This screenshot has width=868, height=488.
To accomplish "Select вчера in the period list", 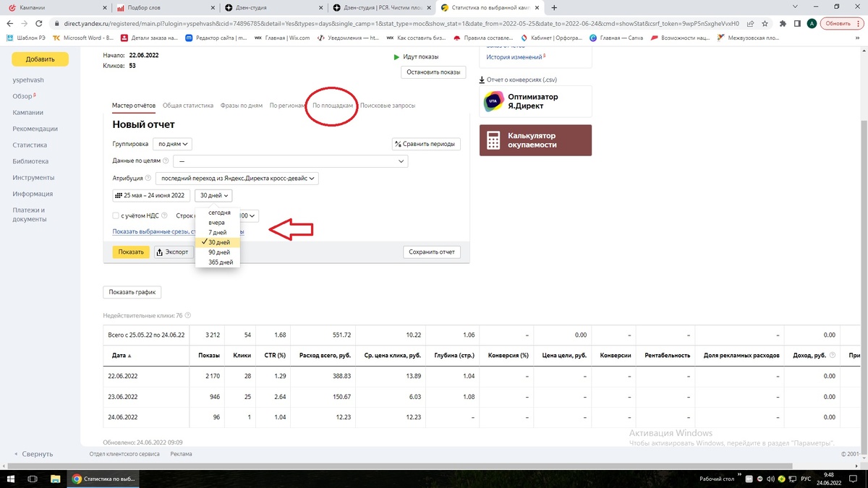I will click(x=217, y=223).
